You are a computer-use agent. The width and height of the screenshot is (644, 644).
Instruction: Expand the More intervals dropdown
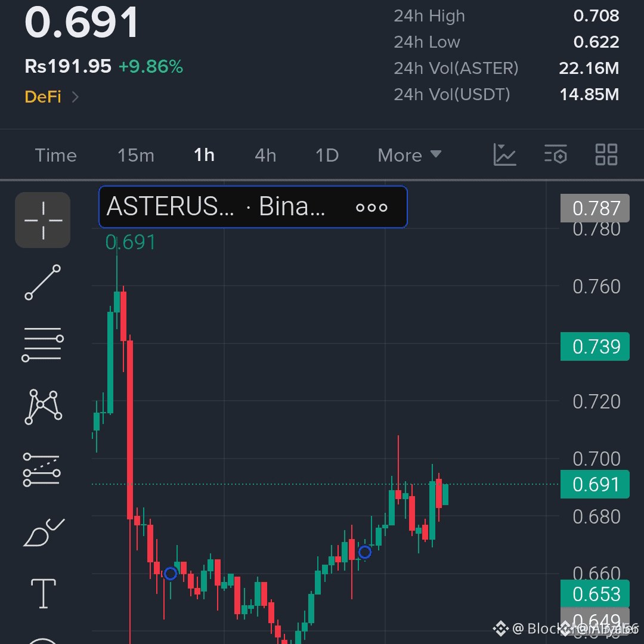[x=410, y=155]
